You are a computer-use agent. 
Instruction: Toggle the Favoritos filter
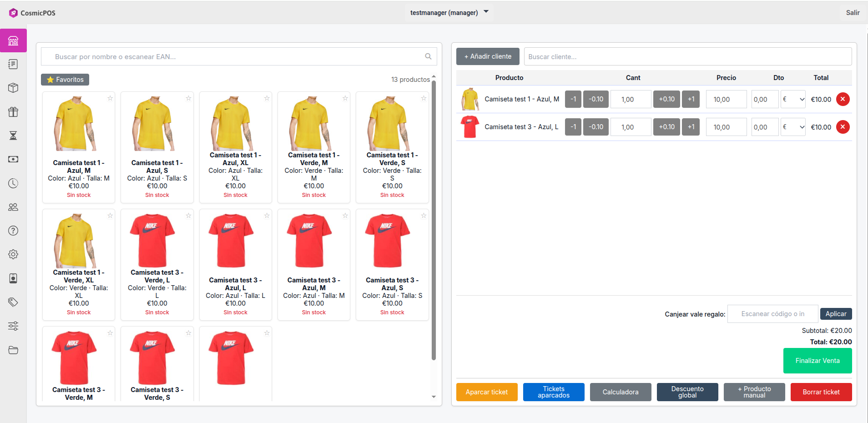65,80
